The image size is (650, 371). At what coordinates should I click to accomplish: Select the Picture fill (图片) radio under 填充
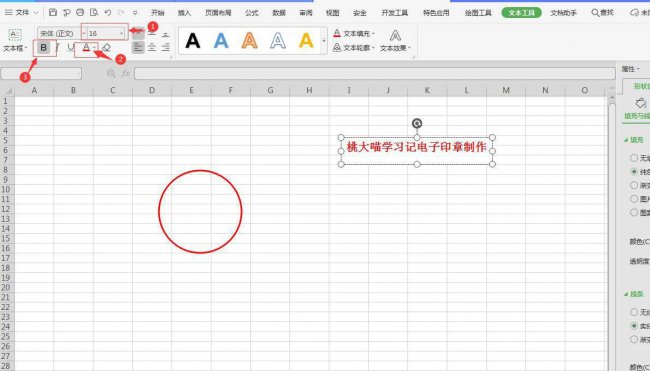pyautogui.click(x=634, y=199)
